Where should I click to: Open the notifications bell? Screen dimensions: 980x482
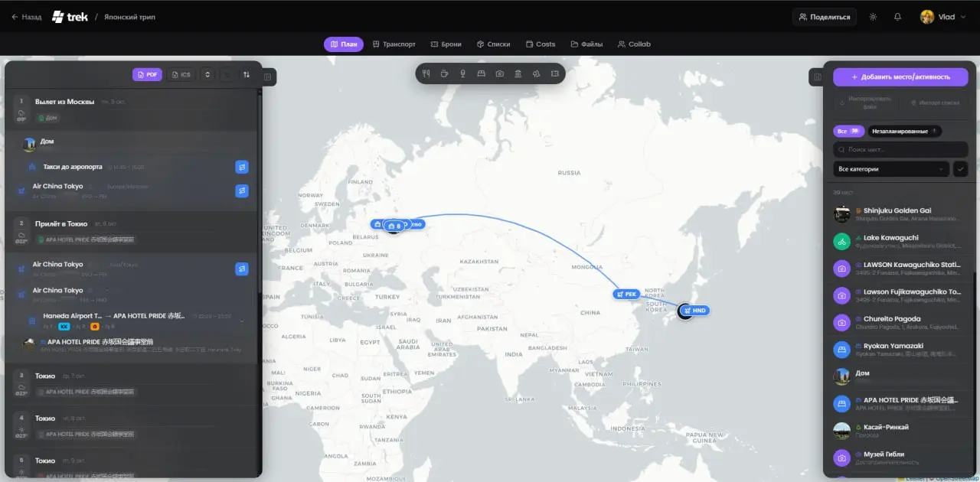(x=897, y=17)
